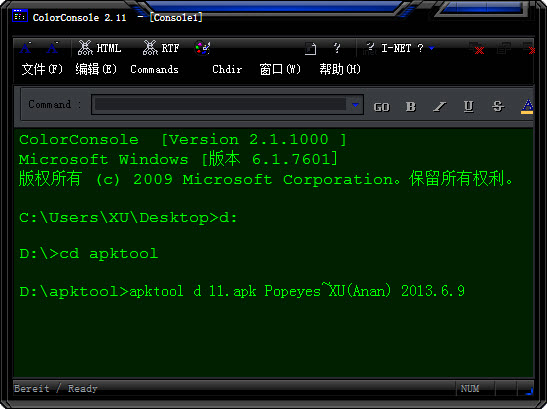
Task: Click the GO button
Action: tap(381, 107)
